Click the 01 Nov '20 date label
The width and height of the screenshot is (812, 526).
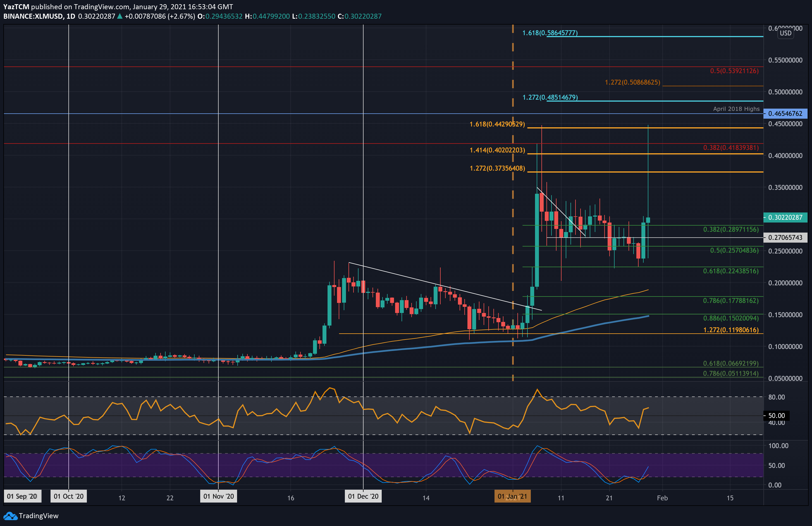219,496
